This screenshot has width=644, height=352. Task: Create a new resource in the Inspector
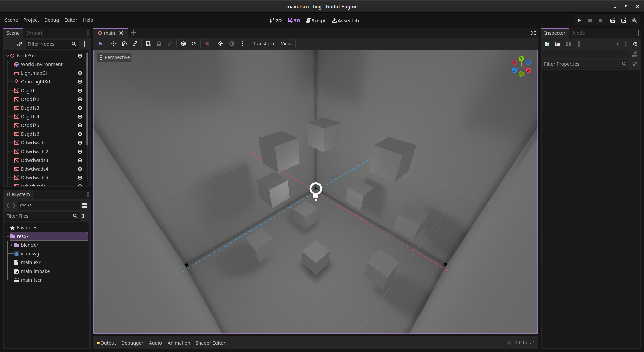[x=547, y=44]
